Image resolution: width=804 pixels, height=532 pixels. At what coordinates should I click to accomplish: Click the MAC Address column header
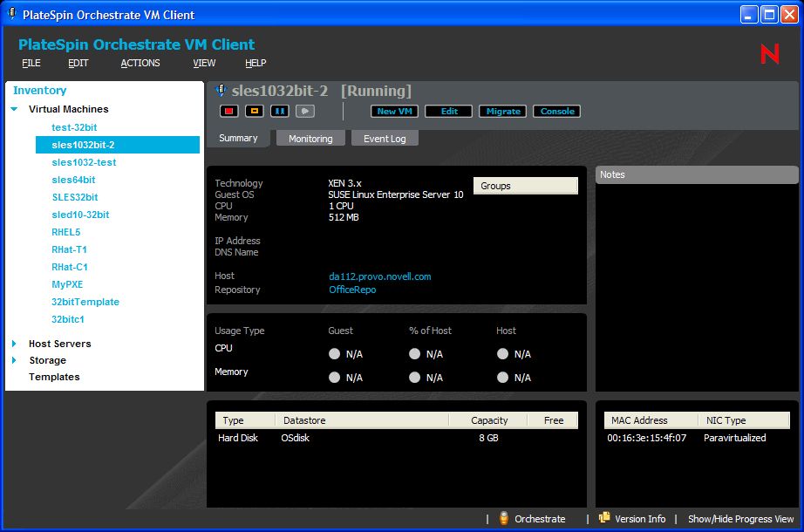tap(651, 420)
